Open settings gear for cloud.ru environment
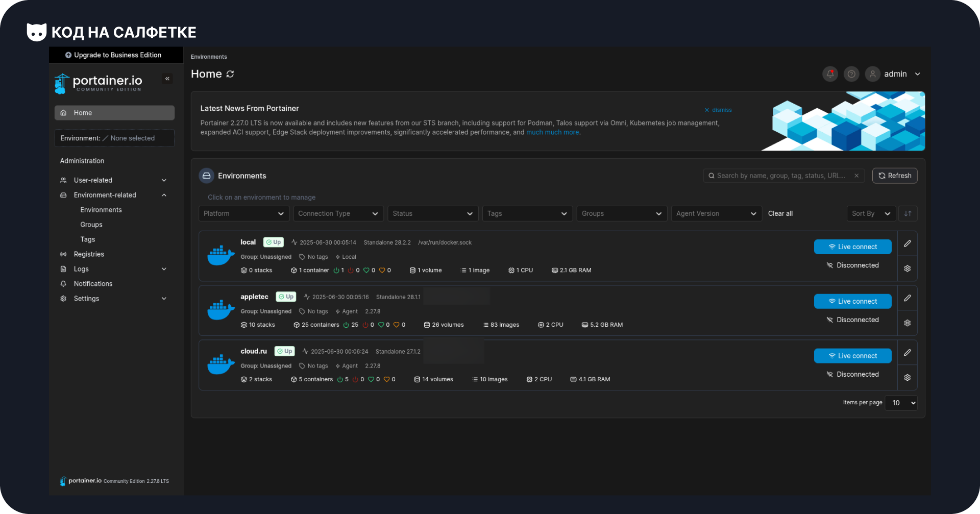The image size is (980, 514). (908, 378)
